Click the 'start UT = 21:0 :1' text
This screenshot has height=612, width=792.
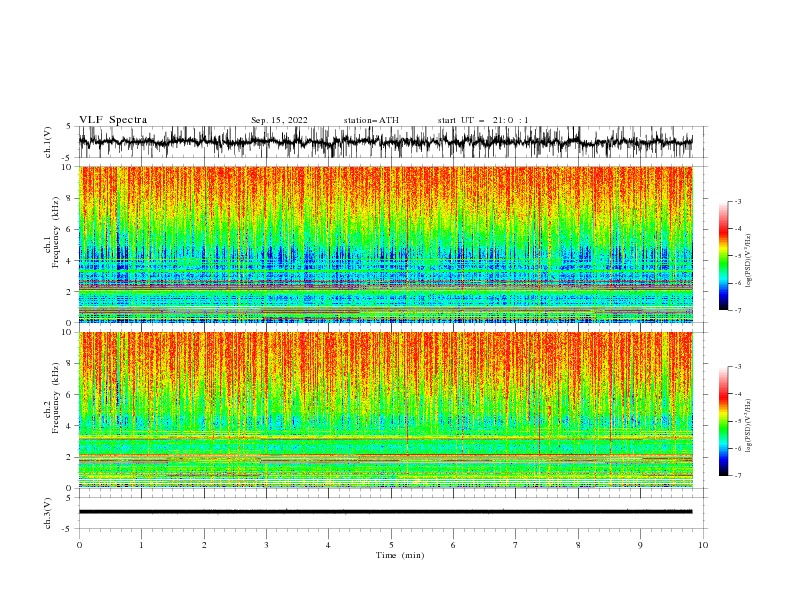[483, 120]
